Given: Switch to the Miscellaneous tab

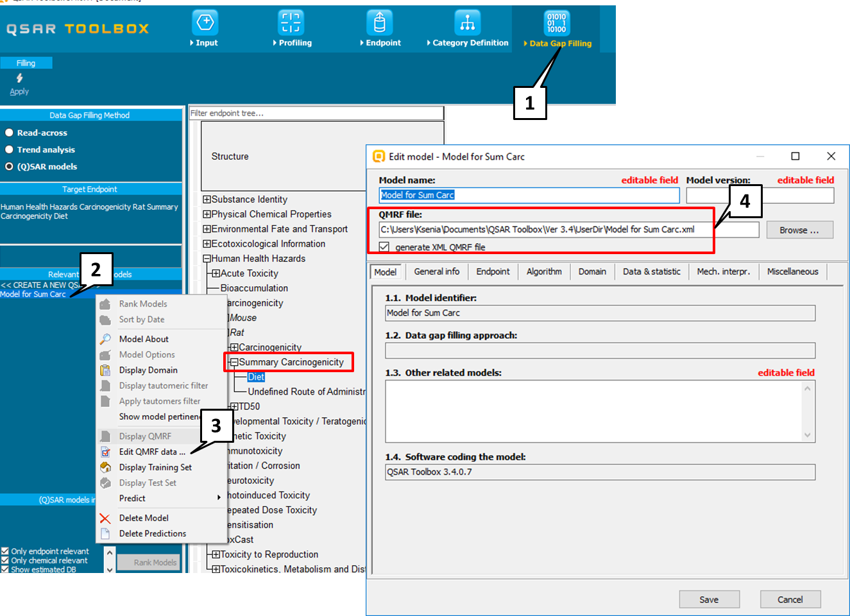Looking at the screenshot, I should (793, 271).
